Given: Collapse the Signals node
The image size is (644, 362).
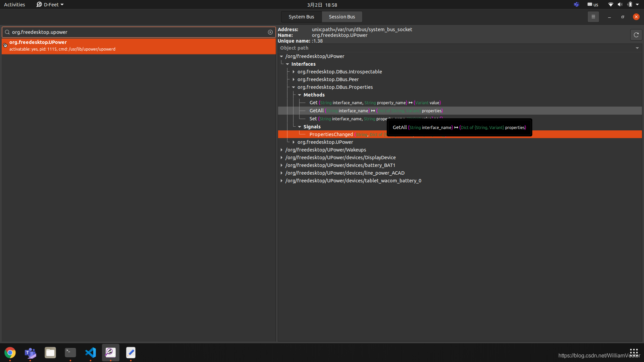Looking at the screenshot, I should 300,127.
